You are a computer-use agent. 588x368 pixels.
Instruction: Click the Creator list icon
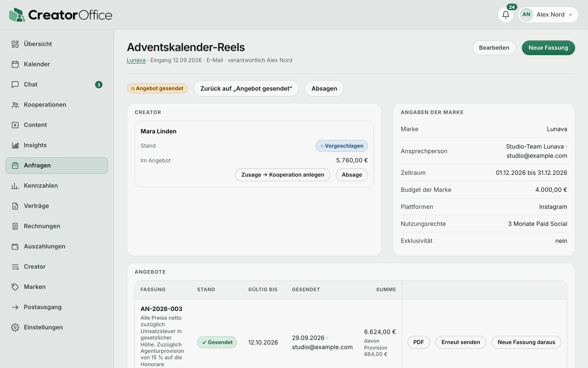point(15,267)
